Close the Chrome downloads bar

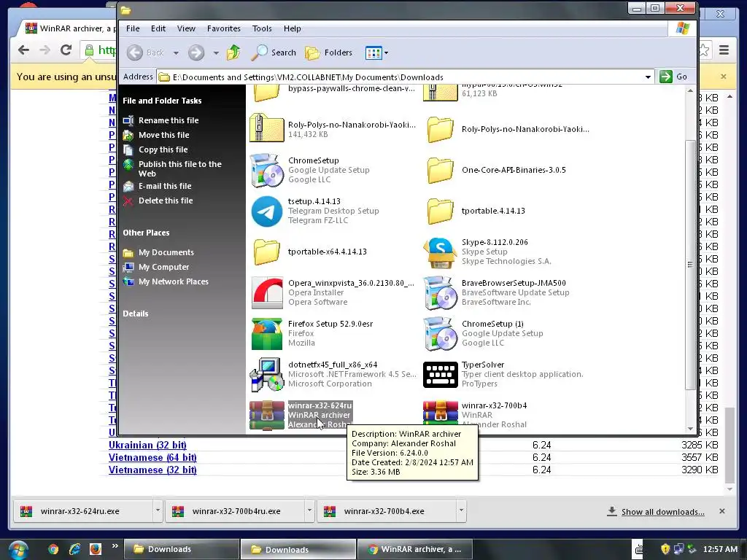[722, 511]
